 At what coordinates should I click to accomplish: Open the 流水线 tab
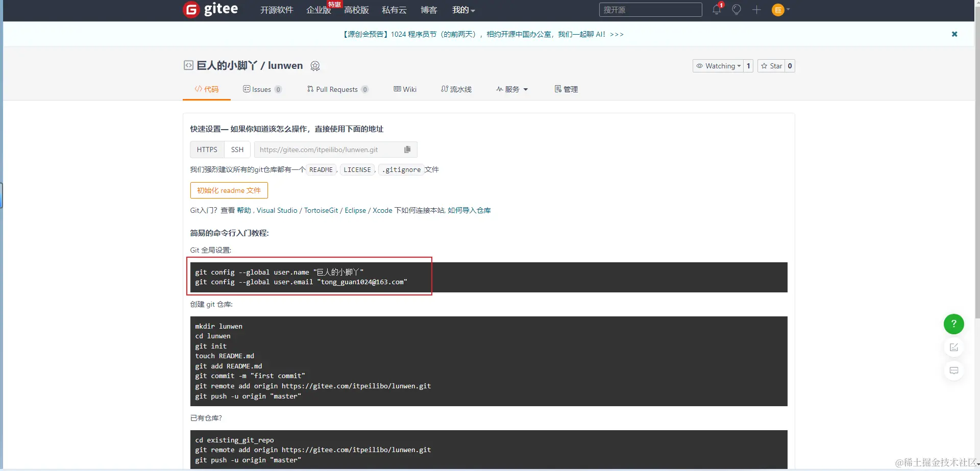pyautogui.click(x=456, y=89)
